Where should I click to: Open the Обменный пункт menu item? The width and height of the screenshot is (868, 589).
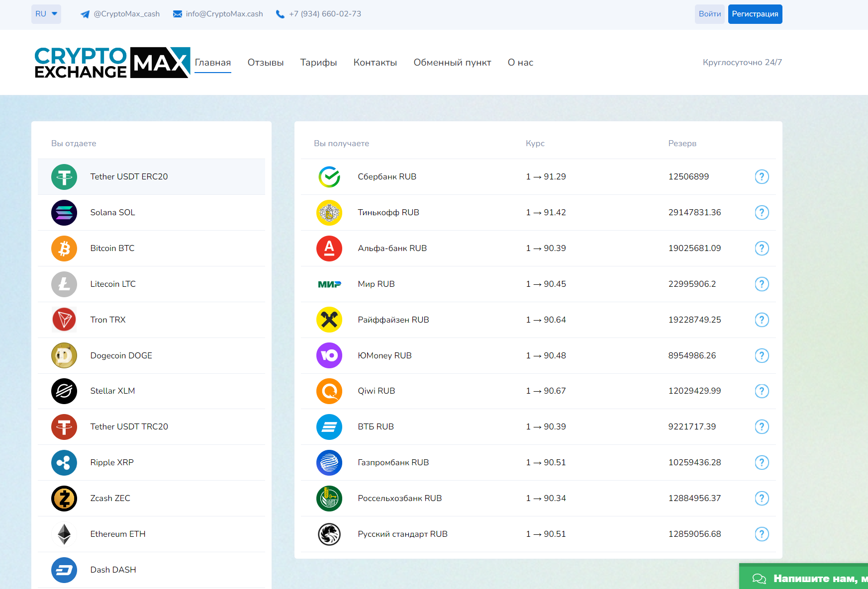coord(452,63)
